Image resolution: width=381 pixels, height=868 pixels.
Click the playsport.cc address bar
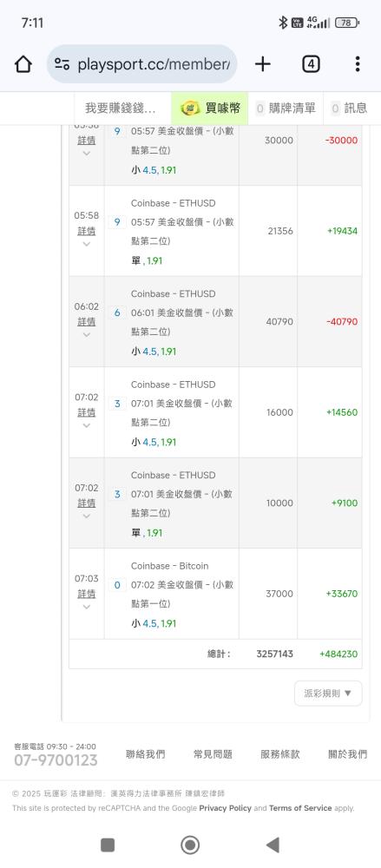coord(141,64)
